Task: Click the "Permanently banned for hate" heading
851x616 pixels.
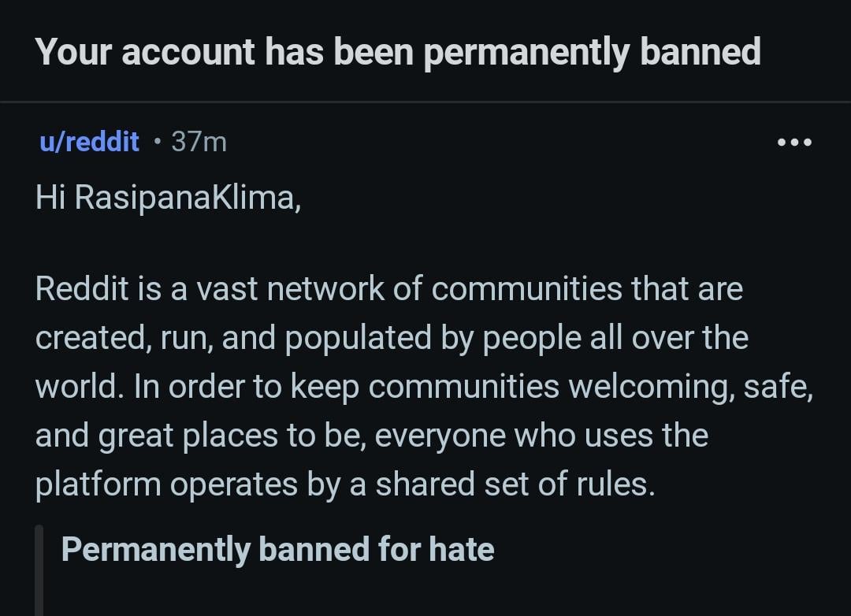Action: pyautogui.click(x=277, y=549)
